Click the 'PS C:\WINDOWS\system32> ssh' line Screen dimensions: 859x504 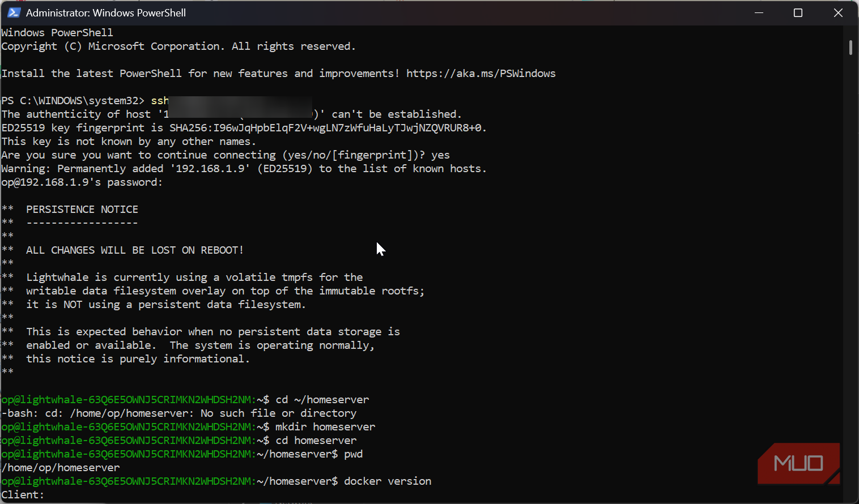click(85, 101)
